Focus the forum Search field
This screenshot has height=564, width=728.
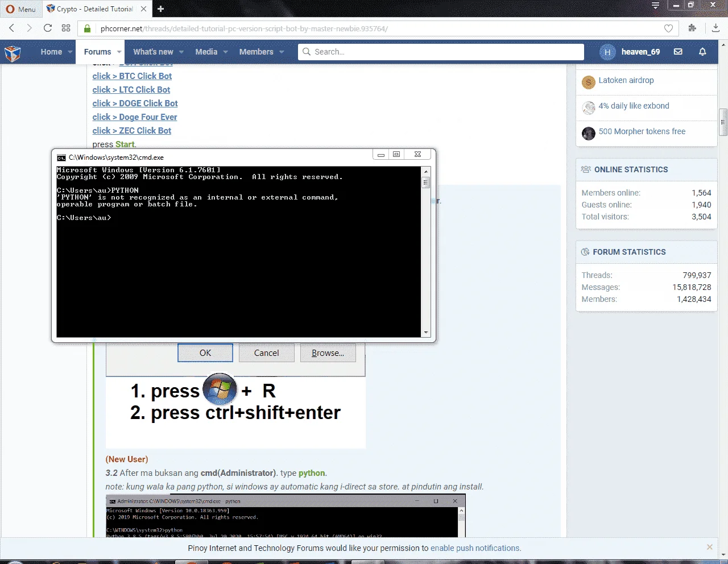pyautogui.click(x=441, y=52)
